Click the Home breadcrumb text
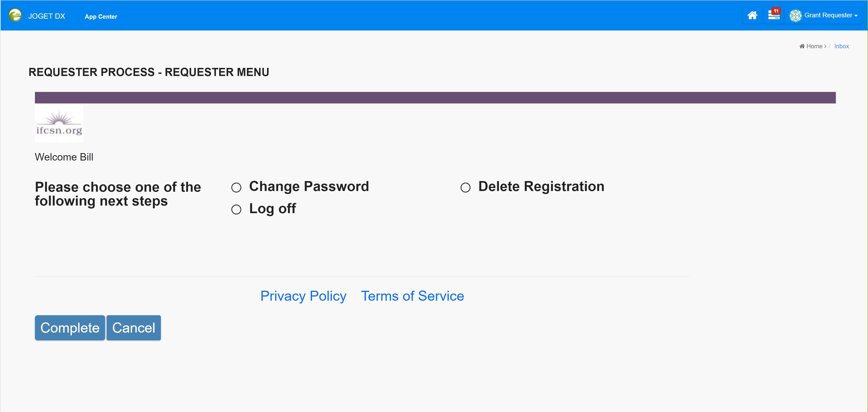 pos(814,46)
